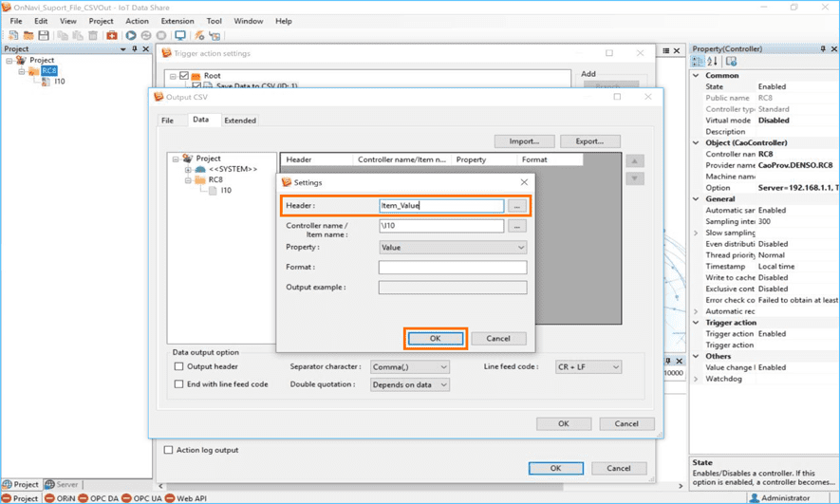Image resolution: width=840 pixels, height=504 pixels.
Task: Click the move-down arrow beside the data table
Action: point(635,178)
